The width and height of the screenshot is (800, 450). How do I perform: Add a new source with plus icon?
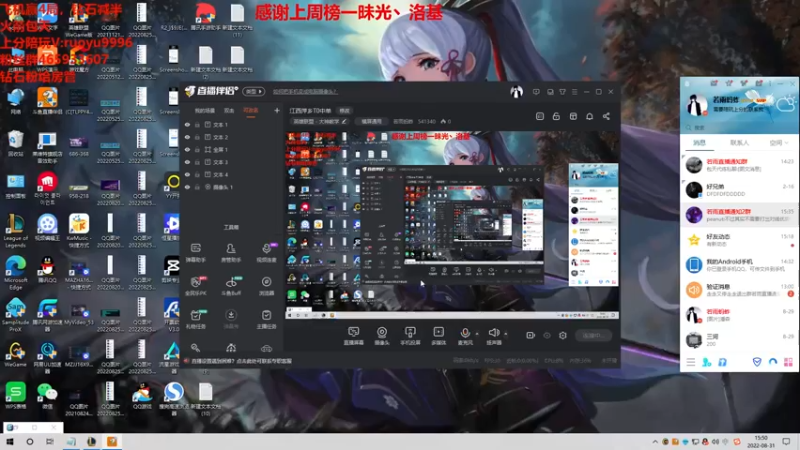pyautogui.click(x=277, y=110)
